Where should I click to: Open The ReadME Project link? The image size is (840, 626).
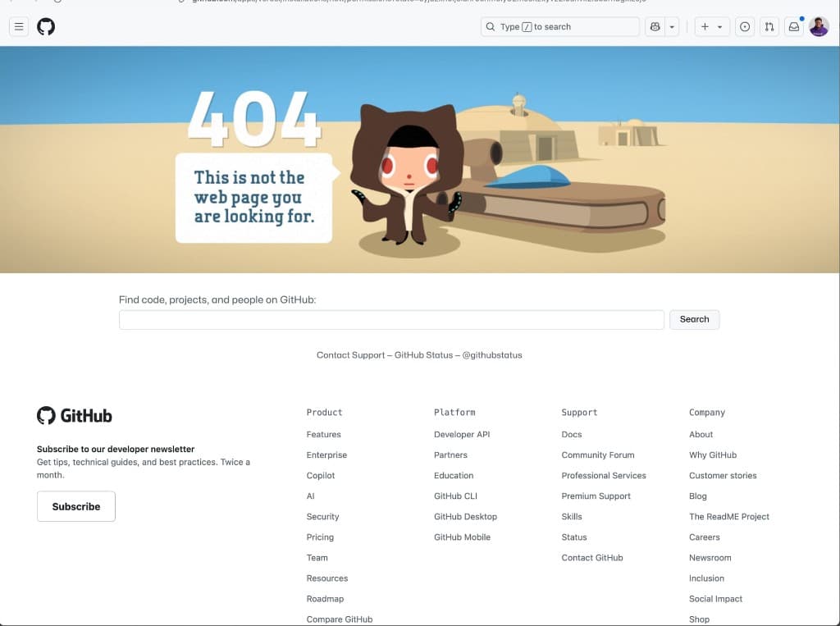click(x=729, y=517)
